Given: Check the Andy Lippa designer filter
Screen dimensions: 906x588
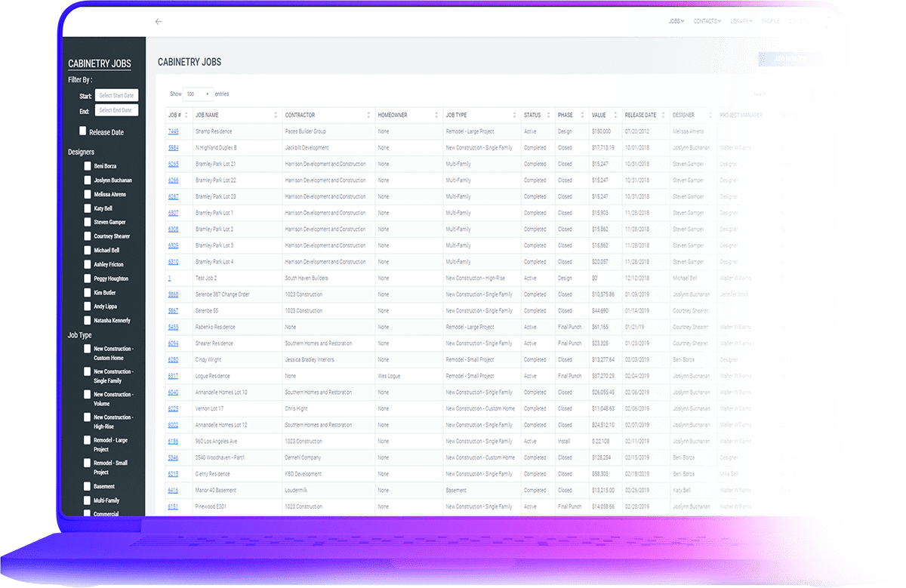Looking at the screenshot, I should pyautogui.click(x=88, y=306).
